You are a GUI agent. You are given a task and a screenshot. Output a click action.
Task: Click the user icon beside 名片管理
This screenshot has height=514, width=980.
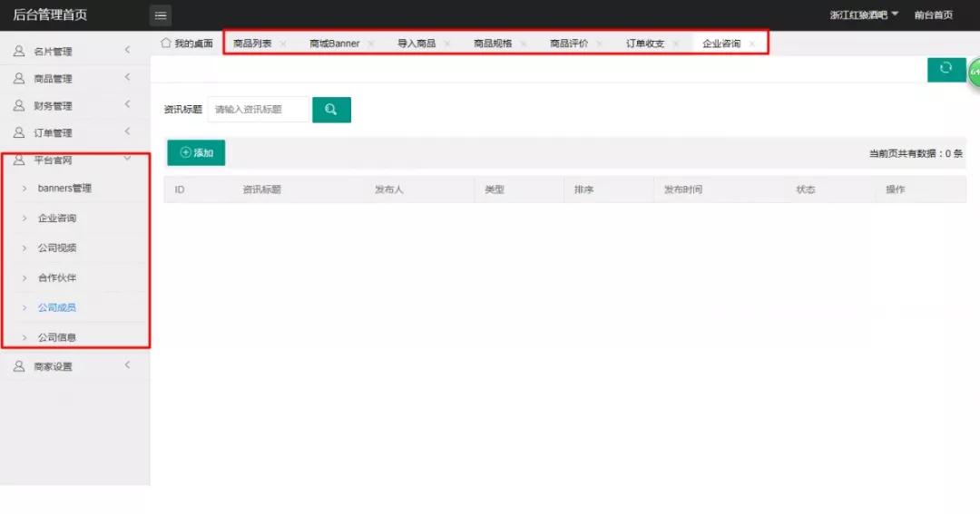pyautogui.click(x=19, y=51)
